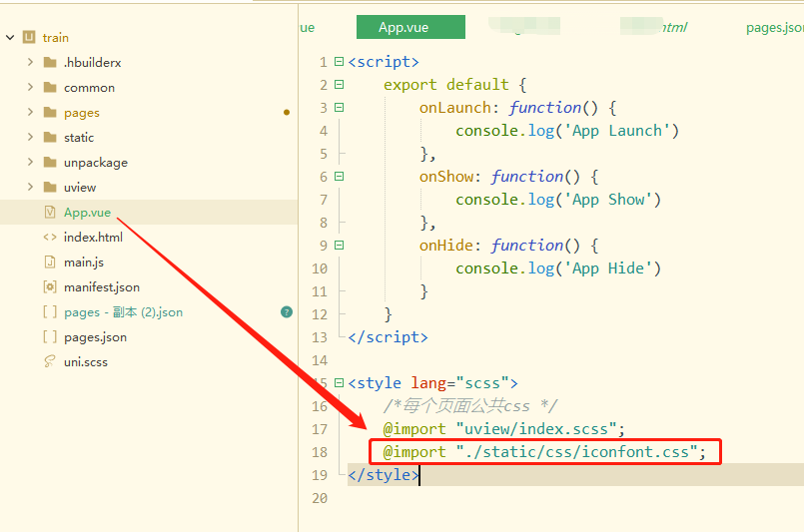Select the uview folder label
Viewport: 804px width, 532px height.
(80, 188)
